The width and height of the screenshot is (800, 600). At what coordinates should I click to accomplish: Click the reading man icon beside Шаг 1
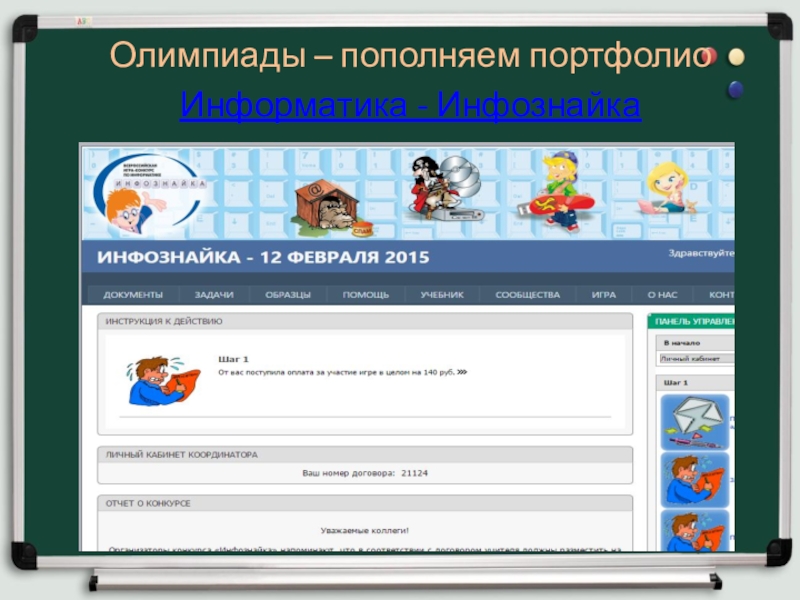click(x=163, y=381)
